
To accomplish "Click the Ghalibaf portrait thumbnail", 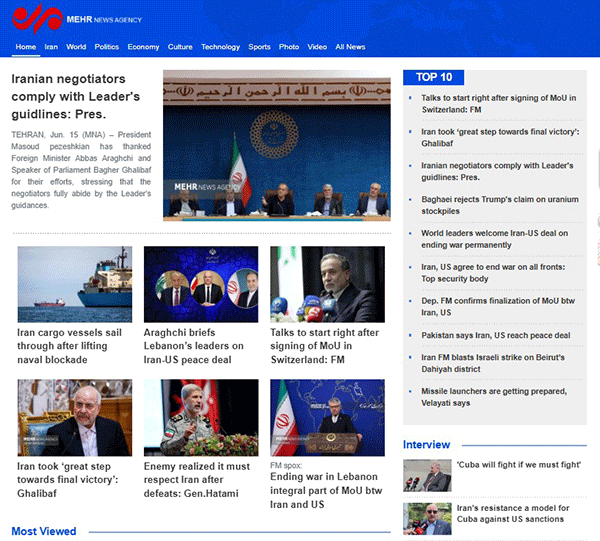I will [x=75, y=418].
